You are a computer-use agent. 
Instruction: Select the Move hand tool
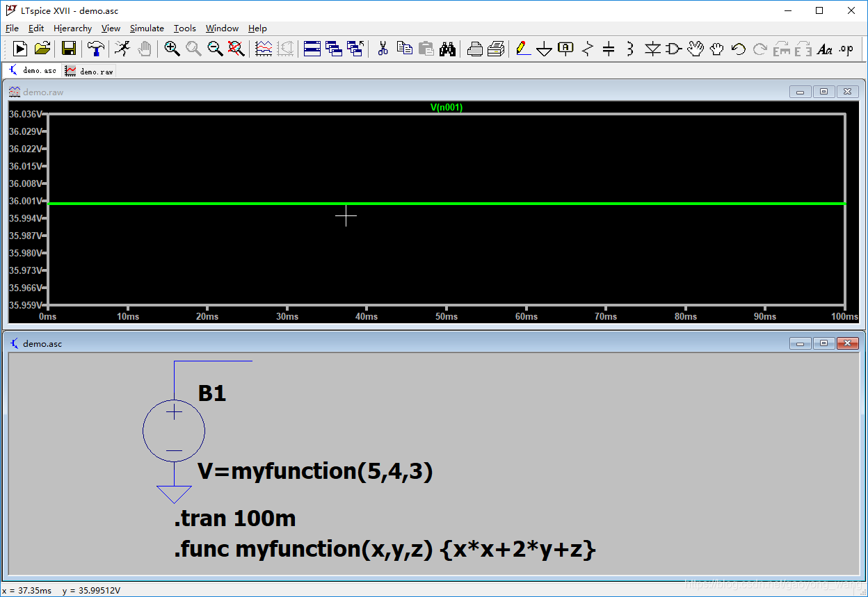coord(695,49)
